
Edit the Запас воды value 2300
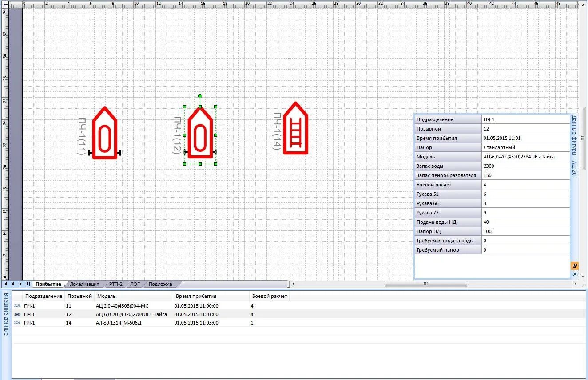(525, 166)
